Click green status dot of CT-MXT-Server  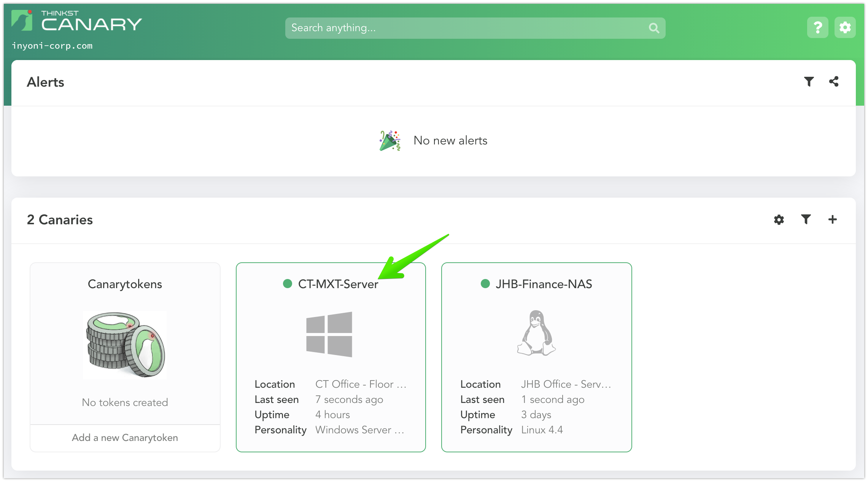[x=288, y=284]
